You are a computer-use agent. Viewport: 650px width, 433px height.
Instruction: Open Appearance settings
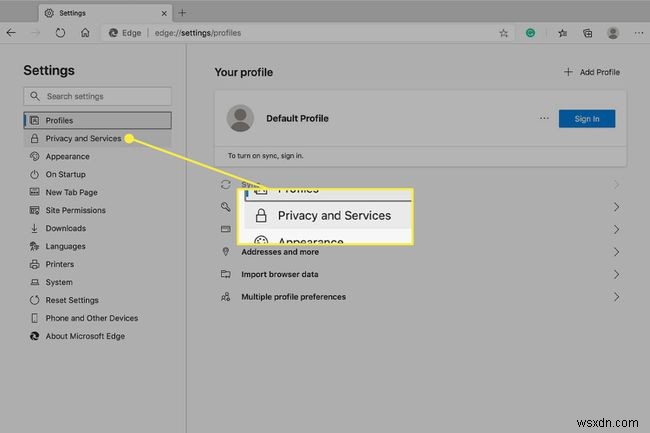coord(97,156)
